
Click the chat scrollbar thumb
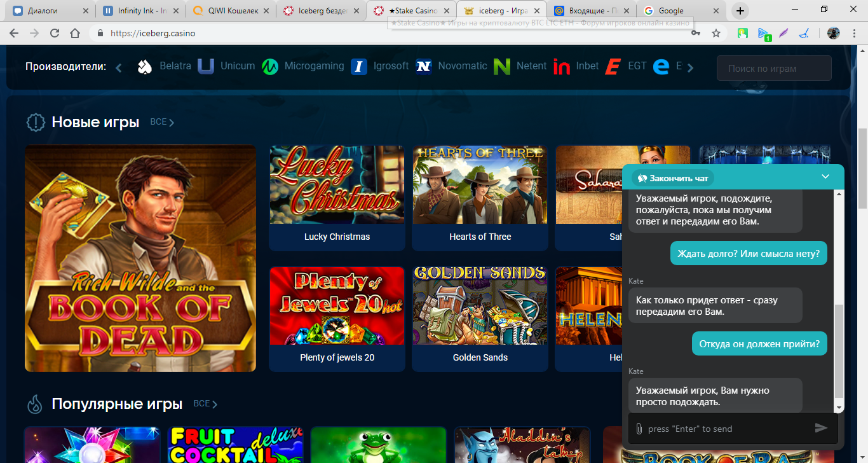click(839, 350)
